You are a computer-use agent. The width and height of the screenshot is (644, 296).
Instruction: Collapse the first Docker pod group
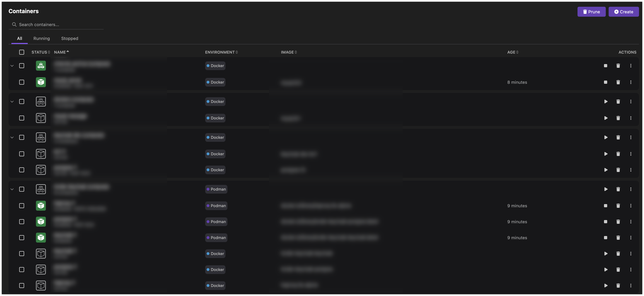click(x=12, y=66)
